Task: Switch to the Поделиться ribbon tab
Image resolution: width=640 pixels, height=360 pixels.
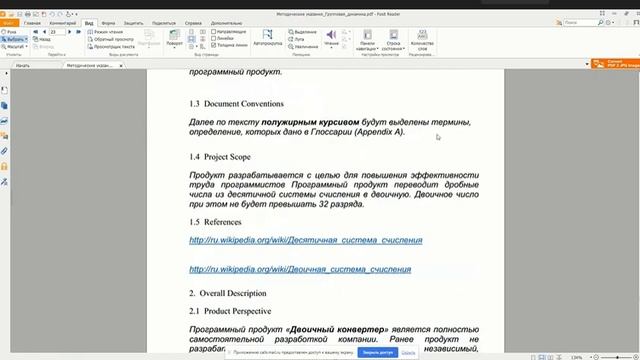Action: [164, 23]
